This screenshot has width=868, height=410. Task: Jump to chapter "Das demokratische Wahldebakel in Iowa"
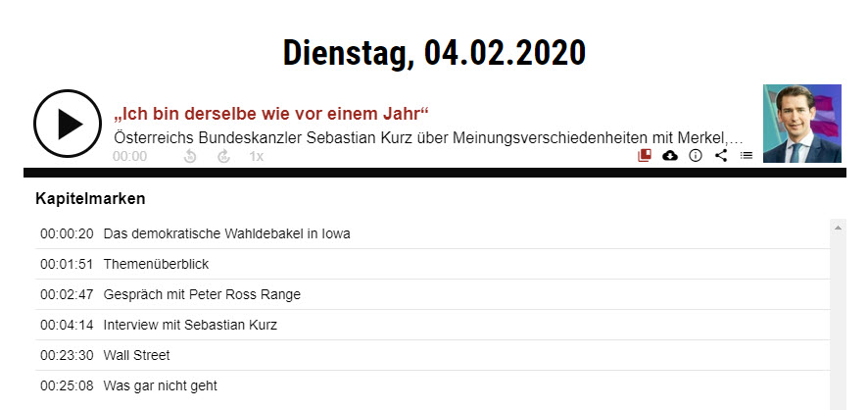click(x=226, y=233)
